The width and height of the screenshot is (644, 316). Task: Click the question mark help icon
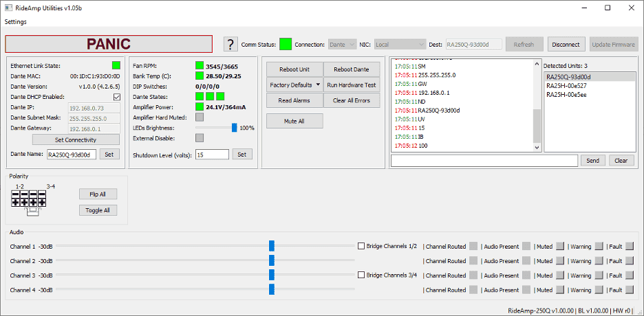pos(231,45)
